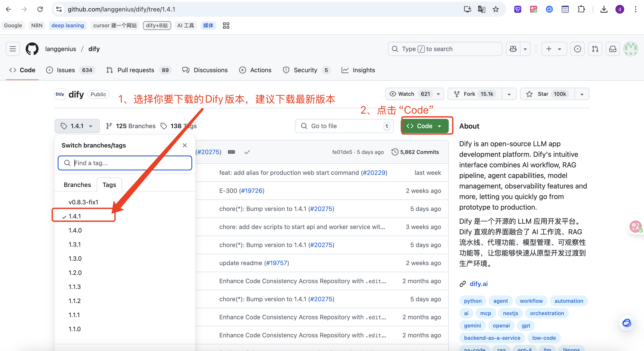The height and width of the screenshot is (351, 644).
Task: Click the blue circular extension icon in toolbar
Action: [x=549, y=9]
